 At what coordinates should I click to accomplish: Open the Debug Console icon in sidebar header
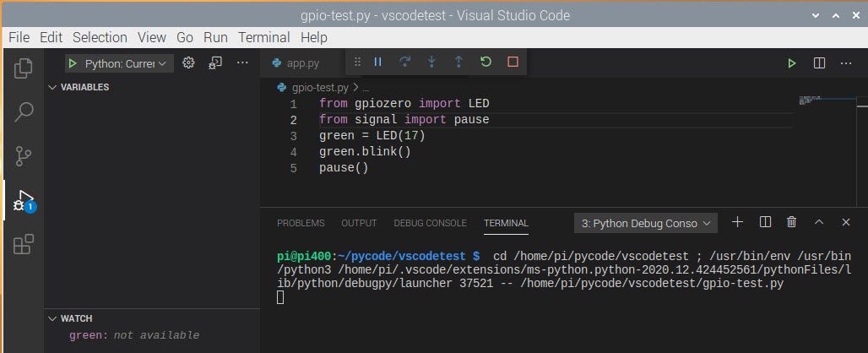[x=215, y=63]
